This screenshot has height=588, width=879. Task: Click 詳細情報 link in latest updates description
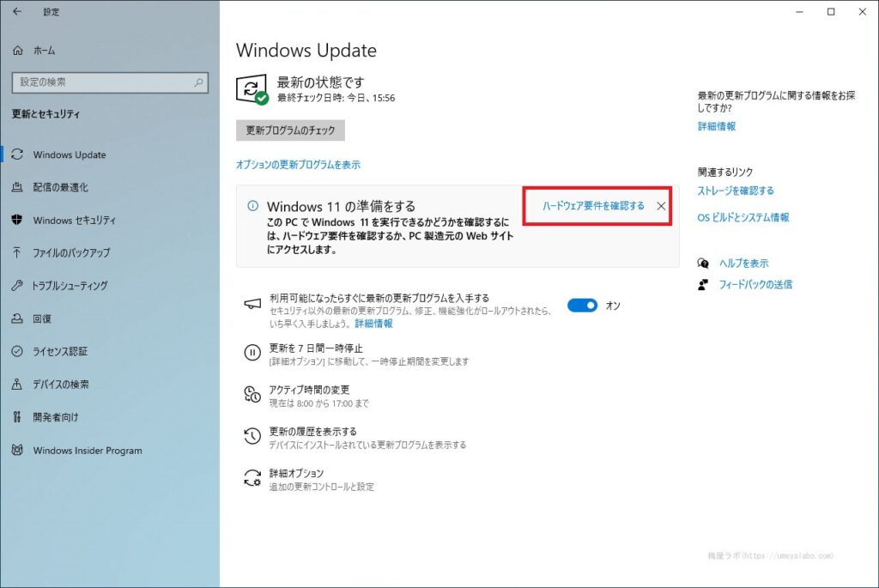373,324
